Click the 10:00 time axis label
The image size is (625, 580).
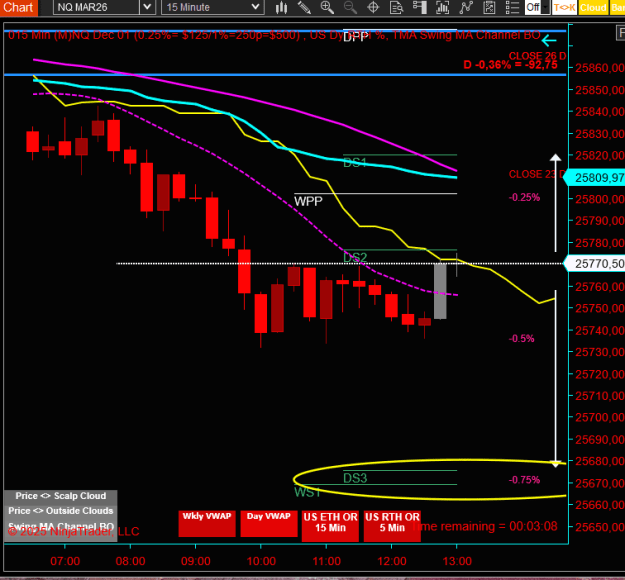(x=261, y=561)
